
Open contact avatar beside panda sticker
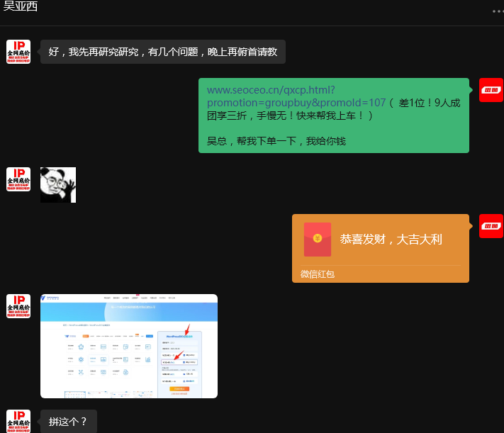coord(18,179)
